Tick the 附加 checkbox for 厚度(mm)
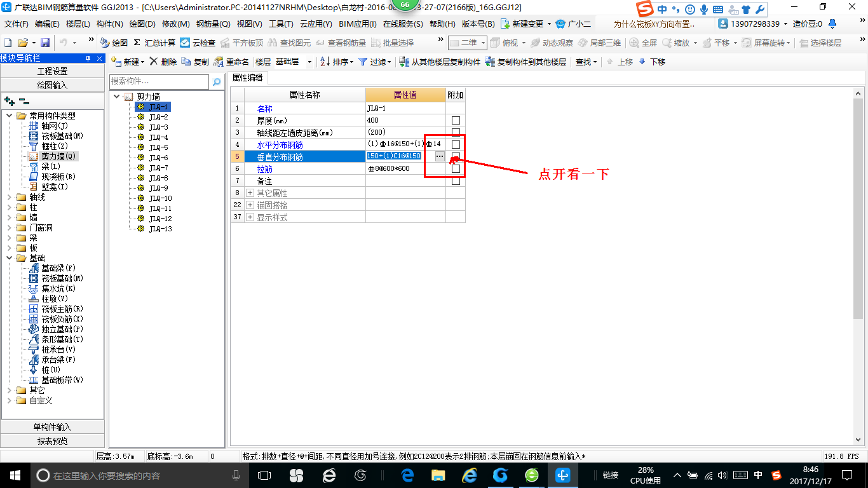 tap(456, 120)
